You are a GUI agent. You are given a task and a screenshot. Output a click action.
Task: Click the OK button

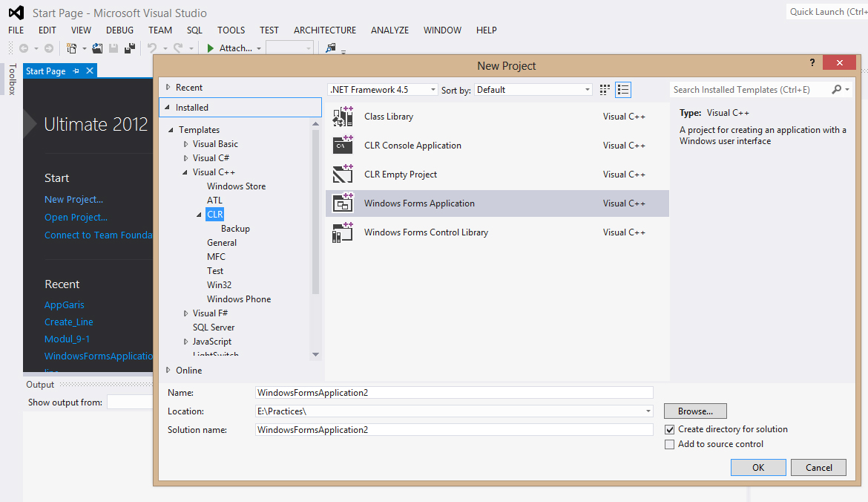pyautogui.click(x=758, y=468)
